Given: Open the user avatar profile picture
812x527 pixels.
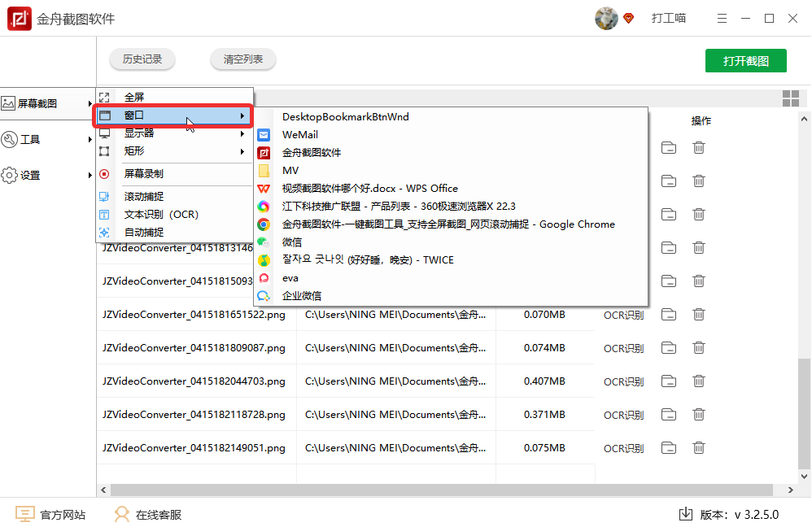Looking at the screenshot, I should coord(606,19).
